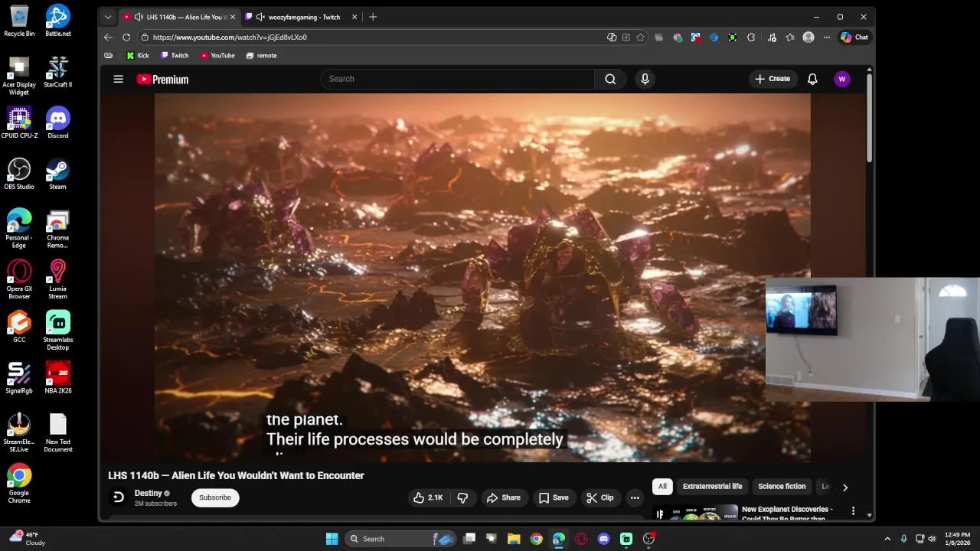This screenshot has width=980, height=551.
Task: Open Discord from the taskbar
Action: tap(604, 539)
